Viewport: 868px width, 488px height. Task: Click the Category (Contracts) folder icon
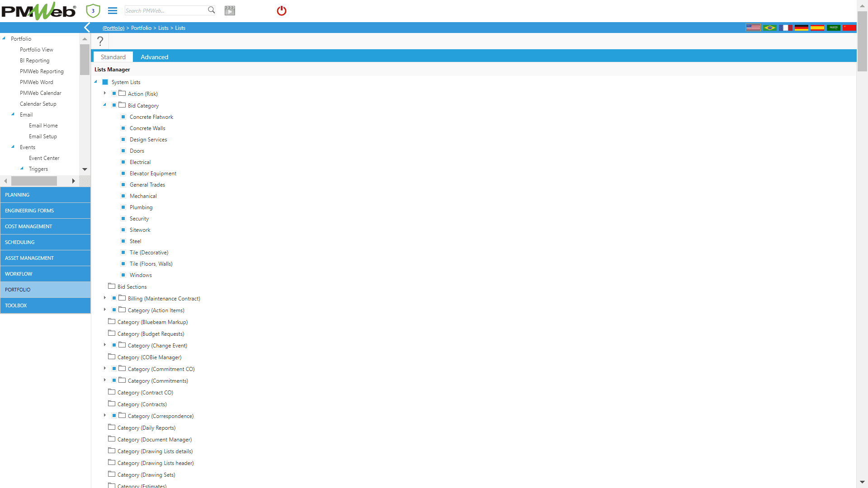[112, 404]
